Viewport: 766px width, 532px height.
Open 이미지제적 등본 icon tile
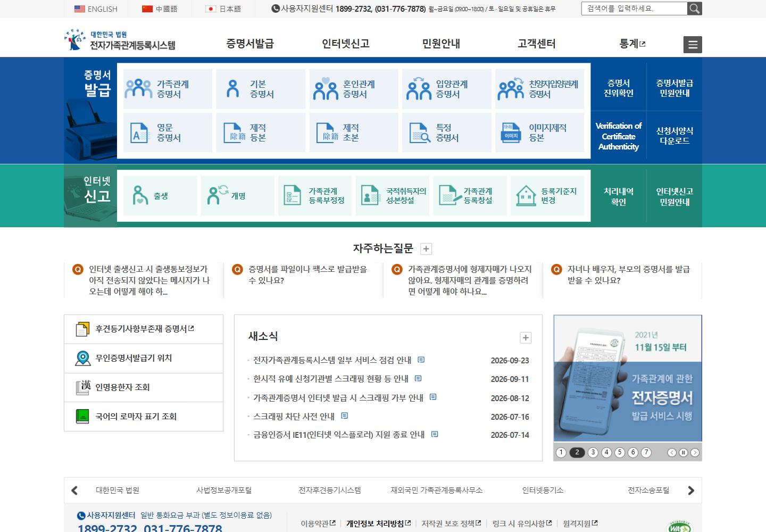tap(539, 132)
